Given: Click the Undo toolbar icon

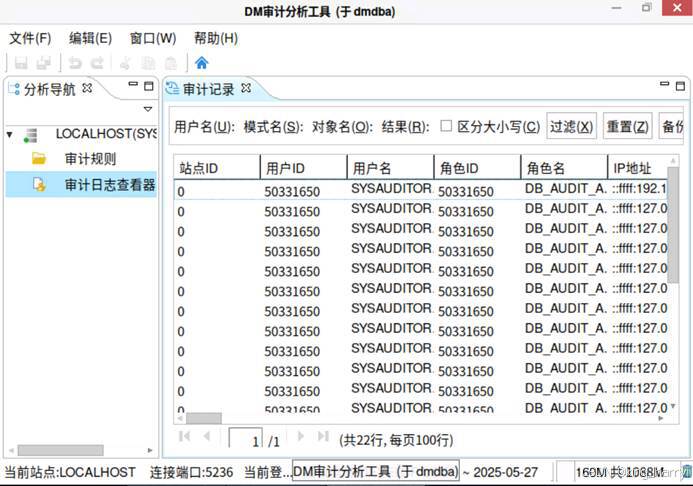Looking at the screenshot, I should [75, 63].
